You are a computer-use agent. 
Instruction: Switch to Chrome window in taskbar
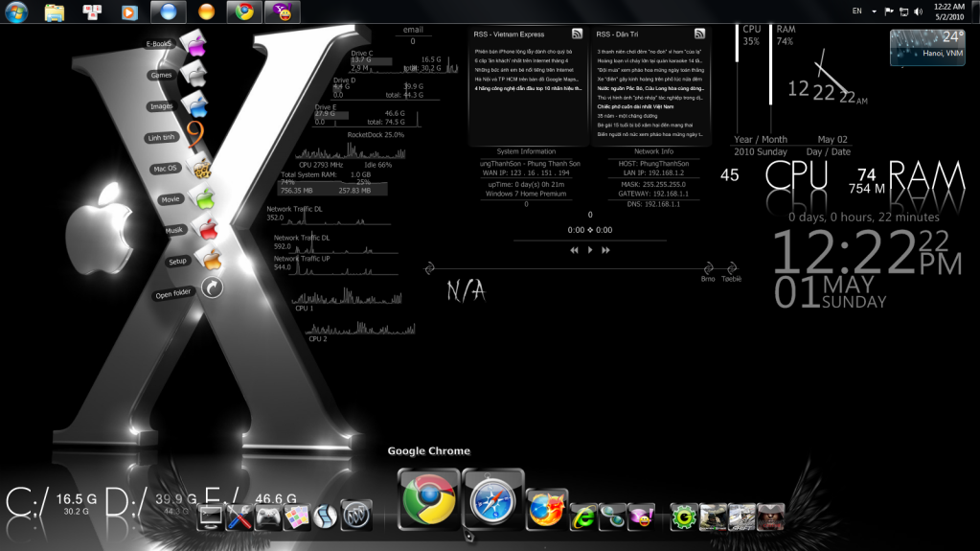tap(243, 11)
